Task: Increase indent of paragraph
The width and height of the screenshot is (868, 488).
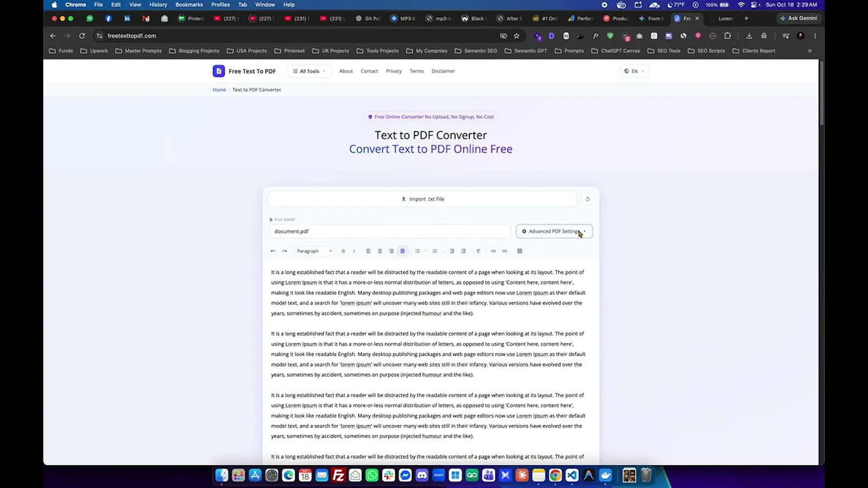Action: (x=463, y=251)
